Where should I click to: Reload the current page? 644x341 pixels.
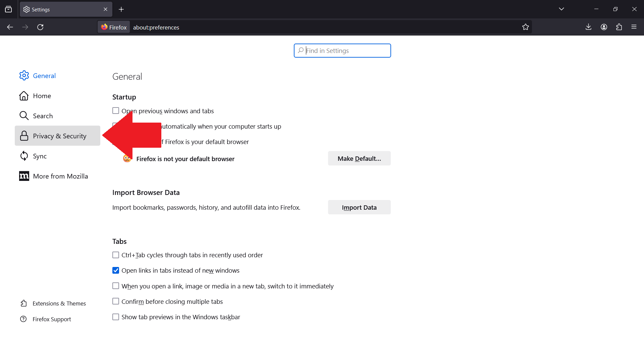(40, 27)
